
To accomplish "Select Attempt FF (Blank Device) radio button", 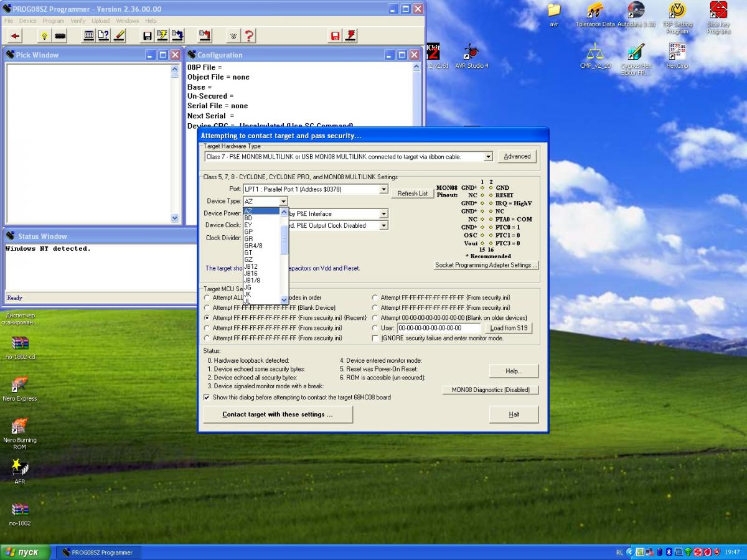I will click(x=207, y=307).
